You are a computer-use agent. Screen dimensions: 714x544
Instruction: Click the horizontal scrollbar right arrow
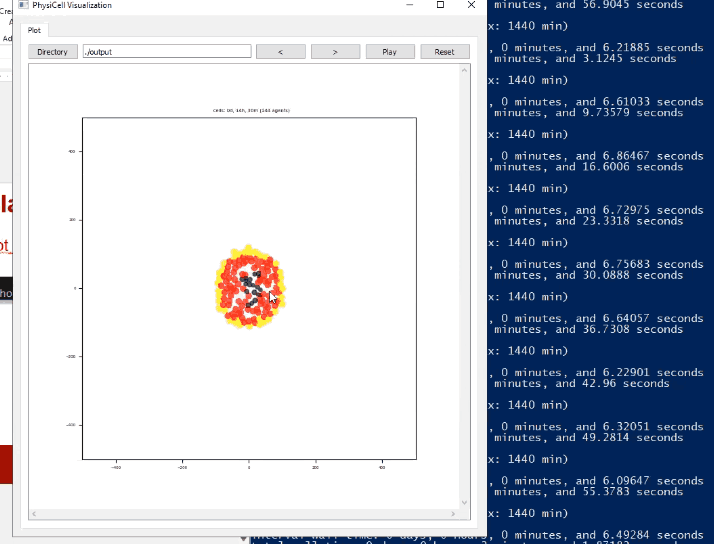454,514
